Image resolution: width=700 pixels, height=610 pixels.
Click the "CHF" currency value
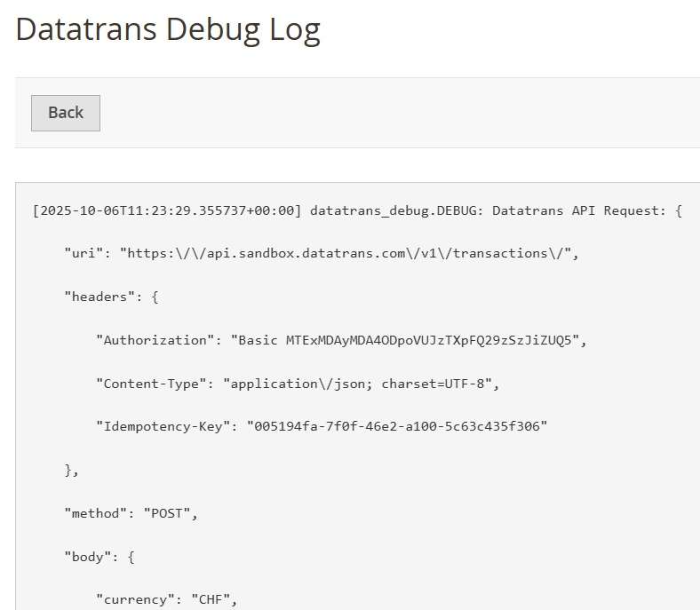pos(214,600)
